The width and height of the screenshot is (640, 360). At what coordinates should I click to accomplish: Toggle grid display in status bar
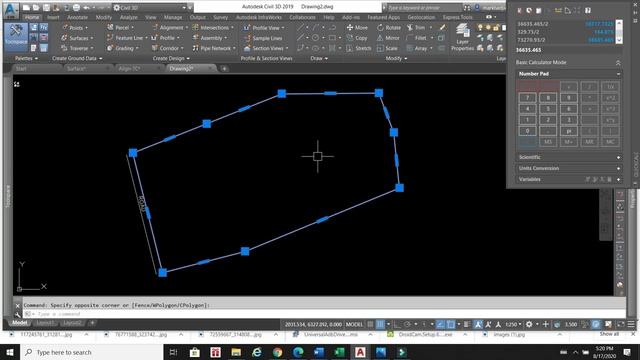coord(371,324)
